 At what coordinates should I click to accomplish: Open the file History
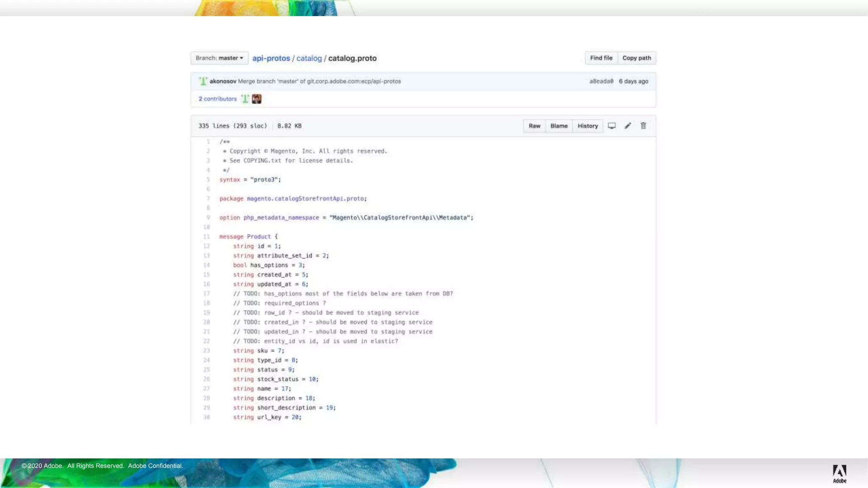click(587, 126)
